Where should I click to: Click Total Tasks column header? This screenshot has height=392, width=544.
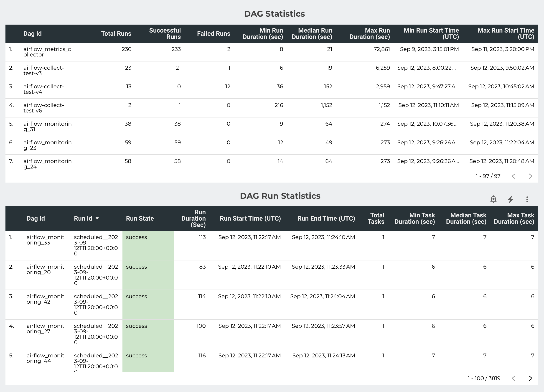pyautogui.click(x=376, y=218)
